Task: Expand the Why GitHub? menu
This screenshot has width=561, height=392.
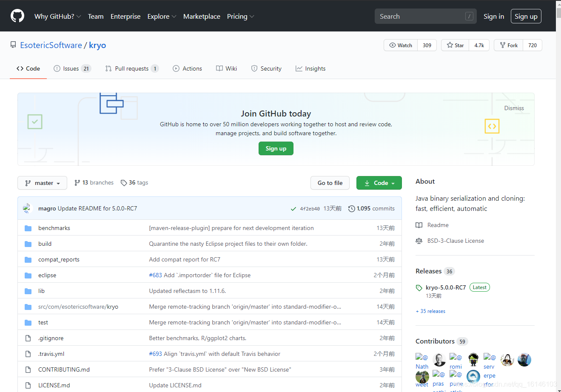Action: coord(57,16)
